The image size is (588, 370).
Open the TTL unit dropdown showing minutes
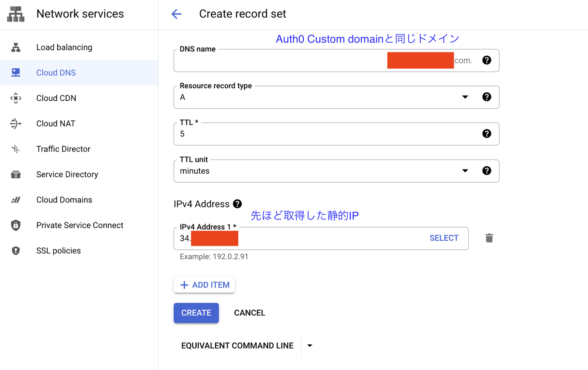(465, 171)
